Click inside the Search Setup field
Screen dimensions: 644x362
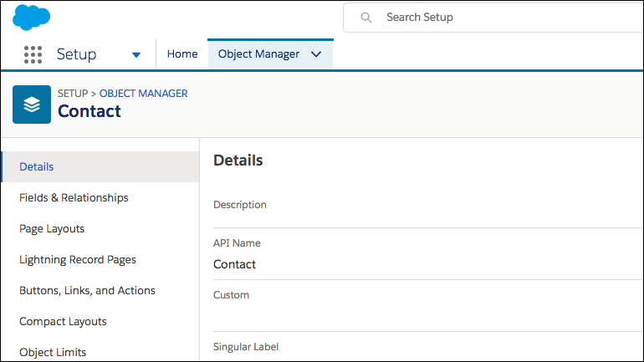click(493, 18)
